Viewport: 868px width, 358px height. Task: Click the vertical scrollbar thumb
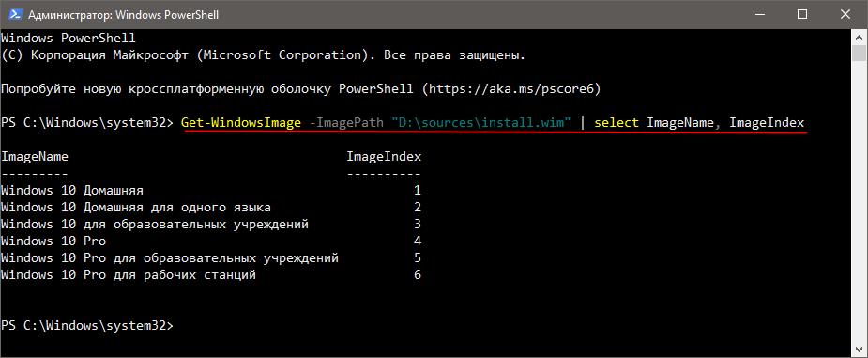point(859,54)
